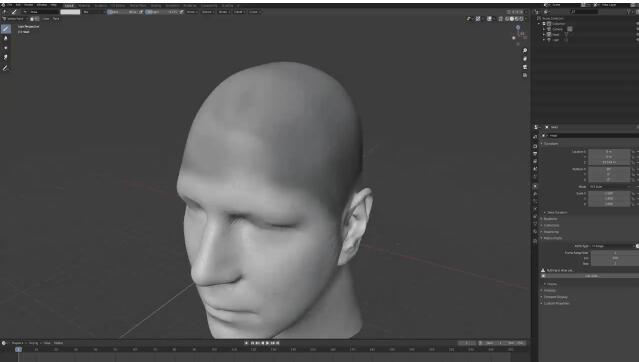Open the rotation Mode XYZ Euler dropdown
This screenshot has height=362, width=639.
coord(609,186)
